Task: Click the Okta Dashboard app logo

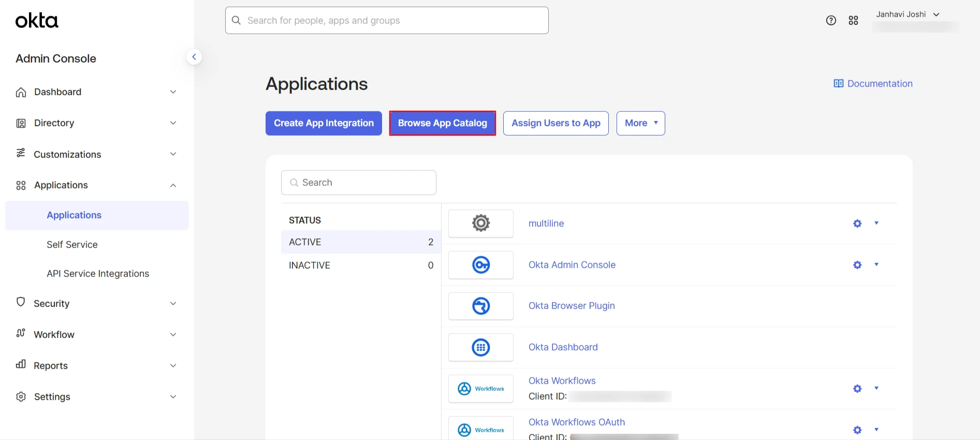Action: (481, 347)
